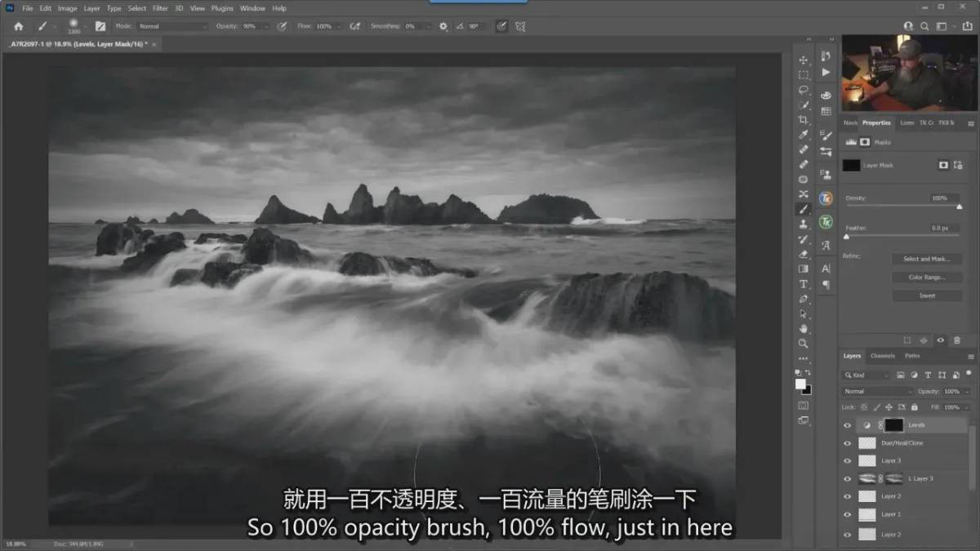
Task: Select the Hand tool
Action: pos(804,329)
